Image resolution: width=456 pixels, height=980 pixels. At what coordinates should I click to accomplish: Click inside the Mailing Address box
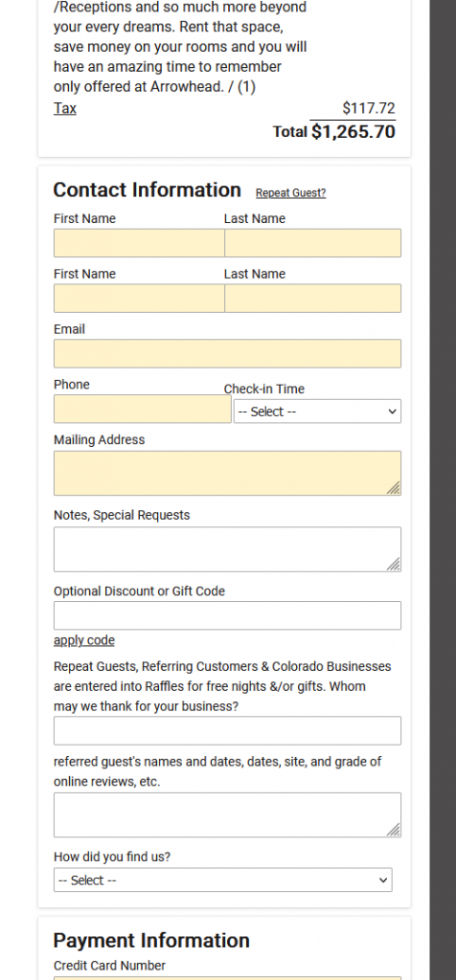(x=227, y=473)
